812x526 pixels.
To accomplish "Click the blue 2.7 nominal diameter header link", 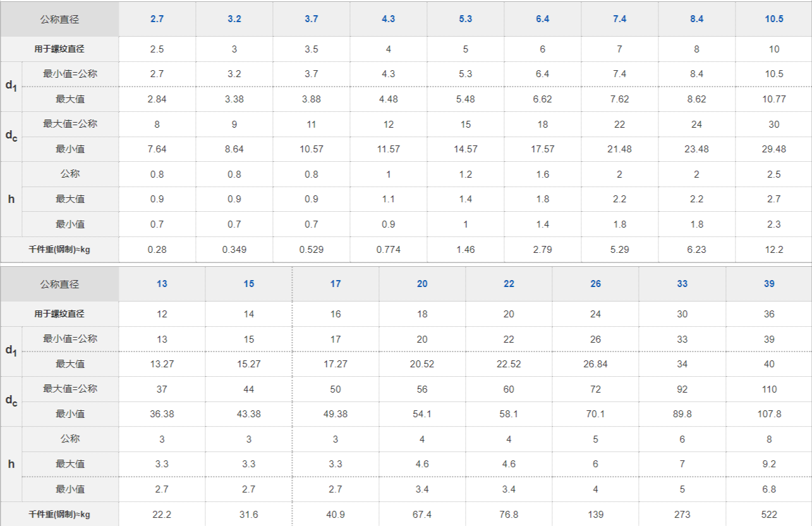I will (157, 19).
